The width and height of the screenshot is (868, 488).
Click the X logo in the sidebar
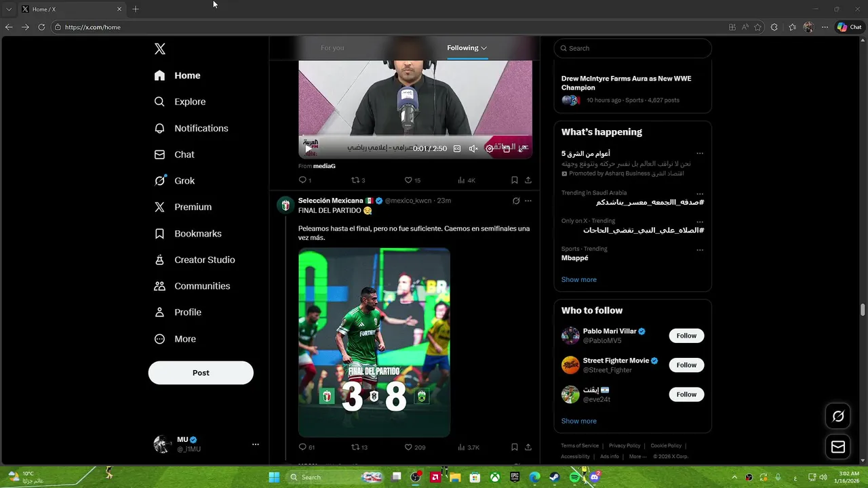click(x=160, y=49)
